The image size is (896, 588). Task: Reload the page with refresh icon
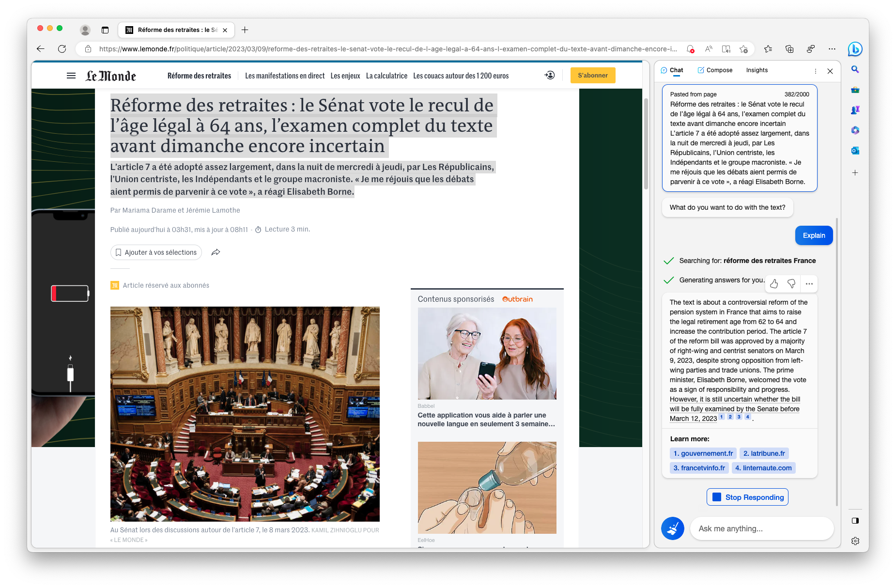click(x=62, y=49)
